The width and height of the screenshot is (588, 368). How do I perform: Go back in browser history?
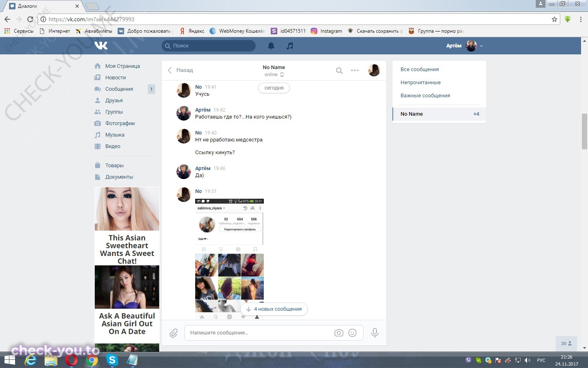coord(7,19)
